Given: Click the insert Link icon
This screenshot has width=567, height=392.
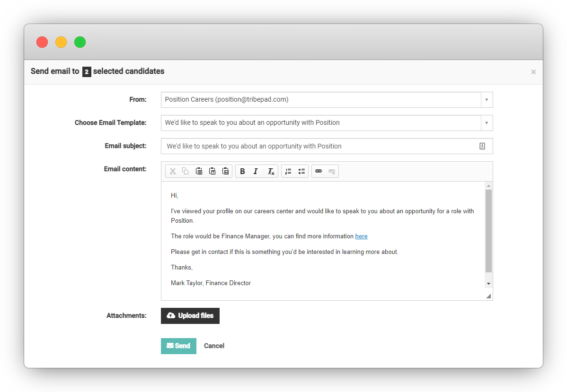Looking at the screenshot, I should point(319,171).
